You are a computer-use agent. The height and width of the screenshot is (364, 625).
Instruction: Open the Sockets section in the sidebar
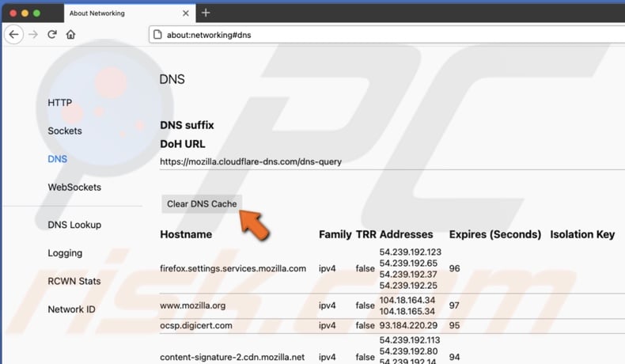click(65, 131)
